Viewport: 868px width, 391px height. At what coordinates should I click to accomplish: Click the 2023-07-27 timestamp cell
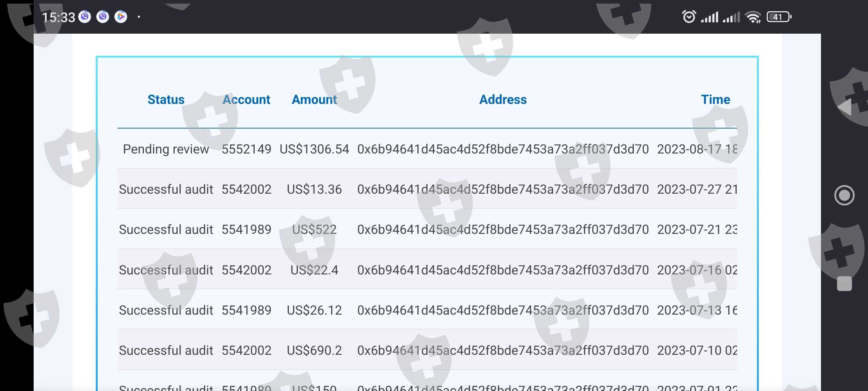[697, 189]
